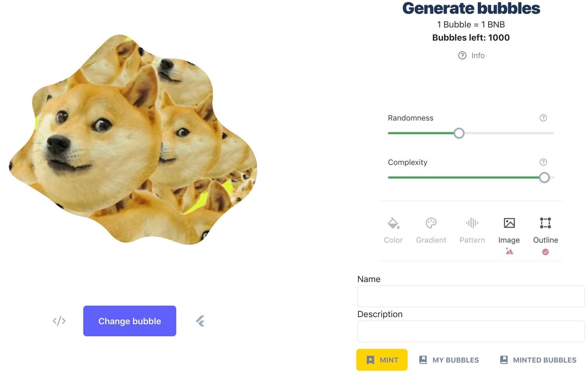This screenshot has height=378, width=588.
Task: Focus the Description input field
Action: coord(471,332)
